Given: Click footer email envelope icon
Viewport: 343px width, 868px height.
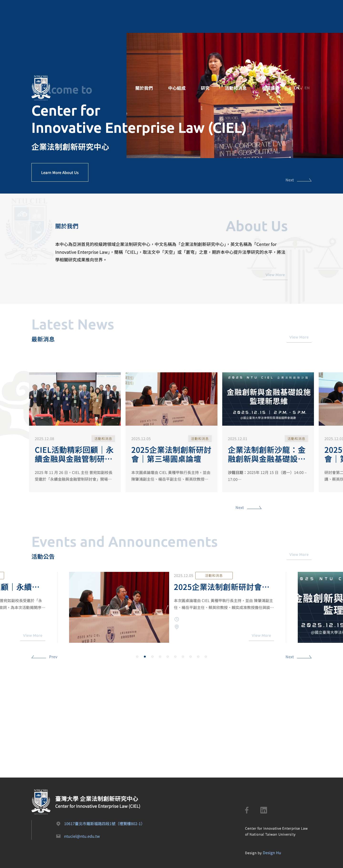Looking at the screenshot, I should click(x=58, y=836).
